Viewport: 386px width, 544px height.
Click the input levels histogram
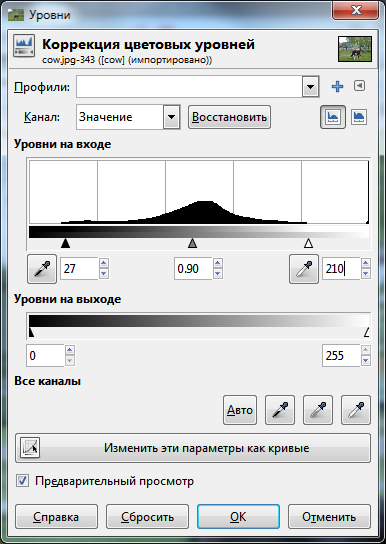[199, 192]
